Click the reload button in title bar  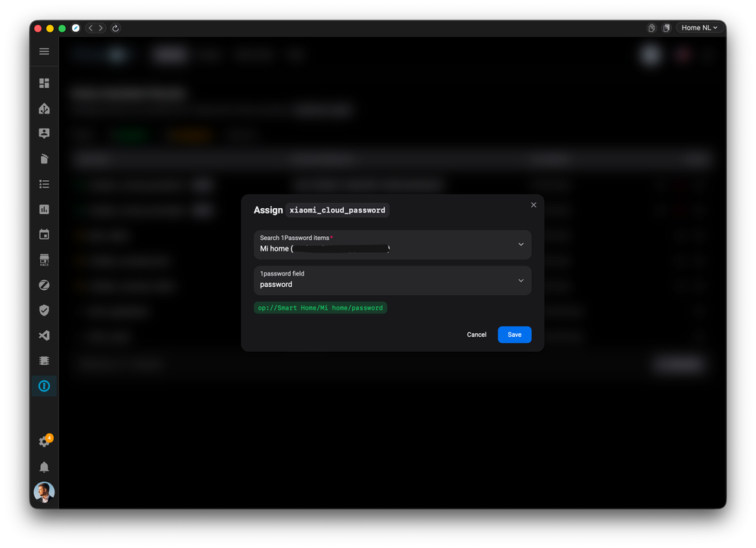click(115, 28)
